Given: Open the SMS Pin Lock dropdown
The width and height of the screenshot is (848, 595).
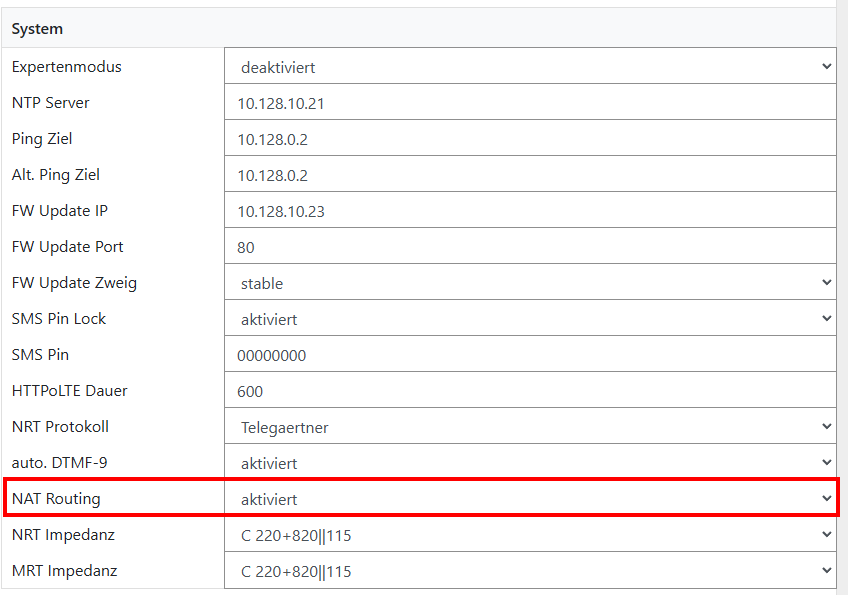Looking at the screenshot, I should [530, 319].
